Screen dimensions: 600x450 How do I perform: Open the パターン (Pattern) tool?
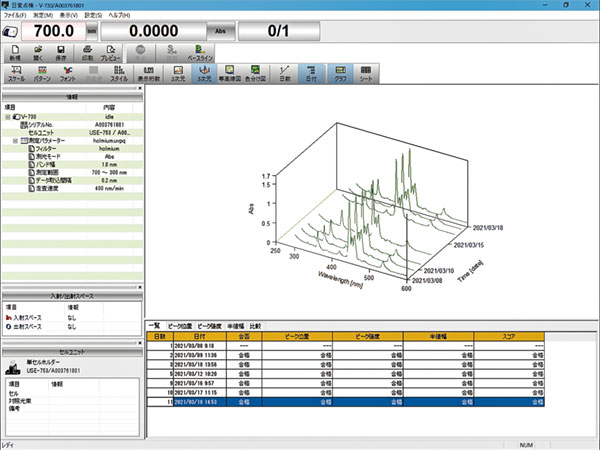tap(42, 74)
